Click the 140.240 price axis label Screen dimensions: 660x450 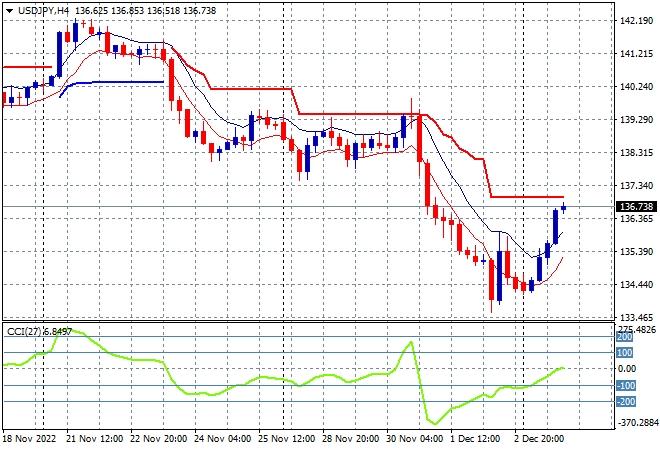tap(636, 86)
